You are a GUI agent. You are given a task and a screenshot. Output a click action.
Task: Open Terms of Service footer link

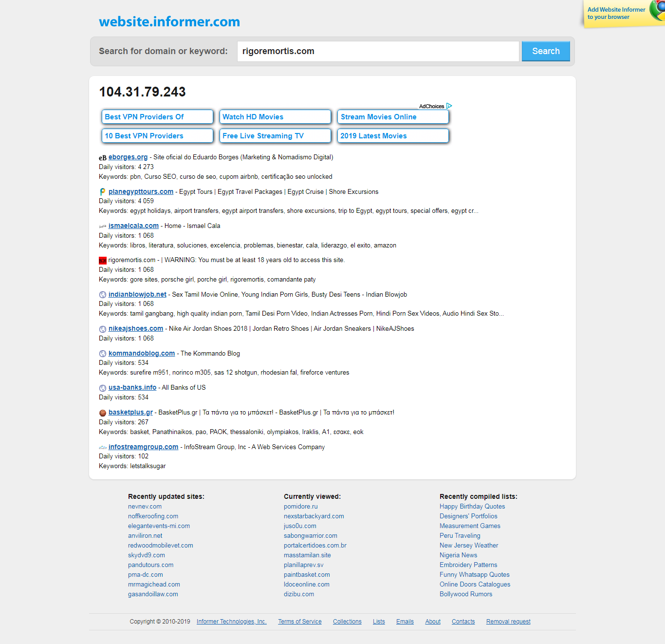click(x=300, y=622)
